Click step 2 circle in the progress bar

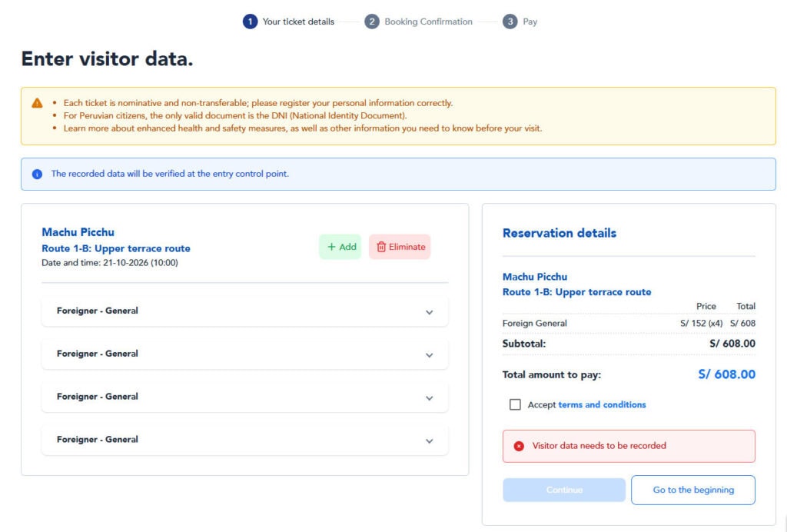(x=372, y=22)
